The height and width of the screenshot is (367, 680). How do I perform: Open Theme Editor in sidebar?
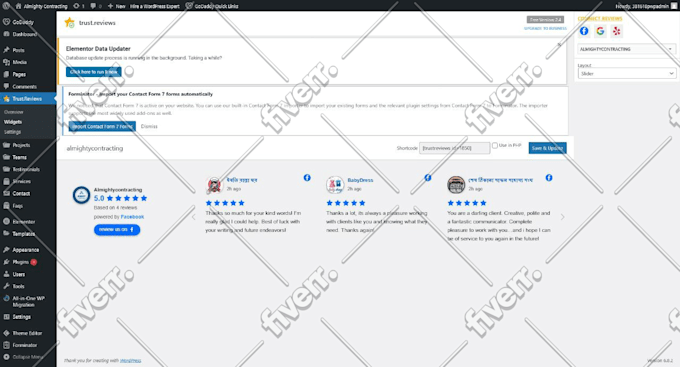(27, 333)
